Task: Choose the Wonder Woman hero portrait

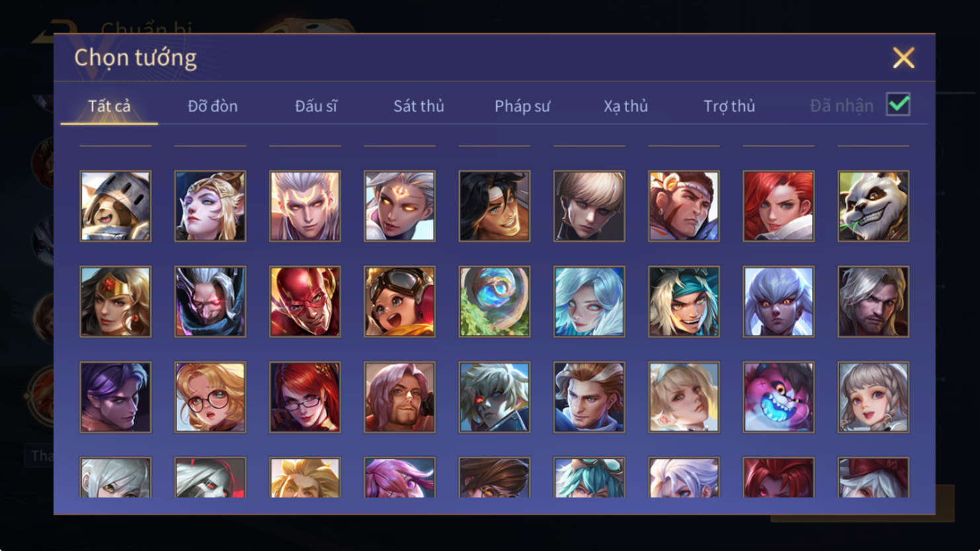Action: click(x=116, y=302)
